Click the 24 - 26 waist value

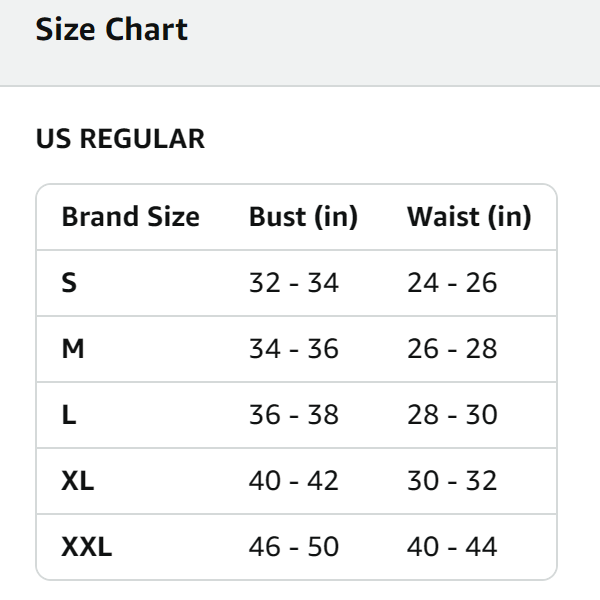[452, 283]
